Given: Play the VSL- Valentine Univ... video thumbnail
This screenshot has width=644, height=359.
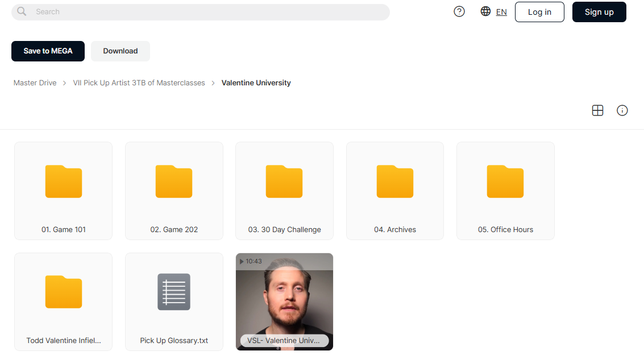Looking at the screenshot, I should (x=284, y=302).
